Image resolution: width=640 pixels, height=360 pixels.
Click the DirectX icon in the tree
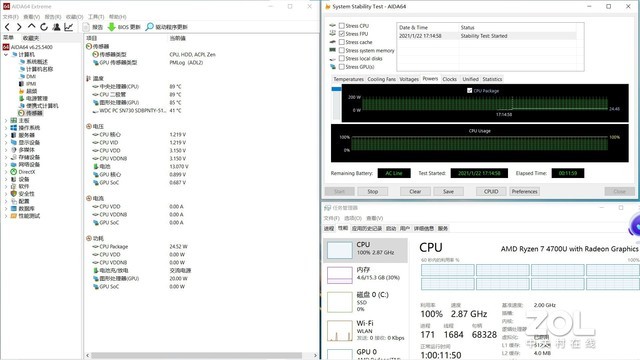tap(13, 172)
